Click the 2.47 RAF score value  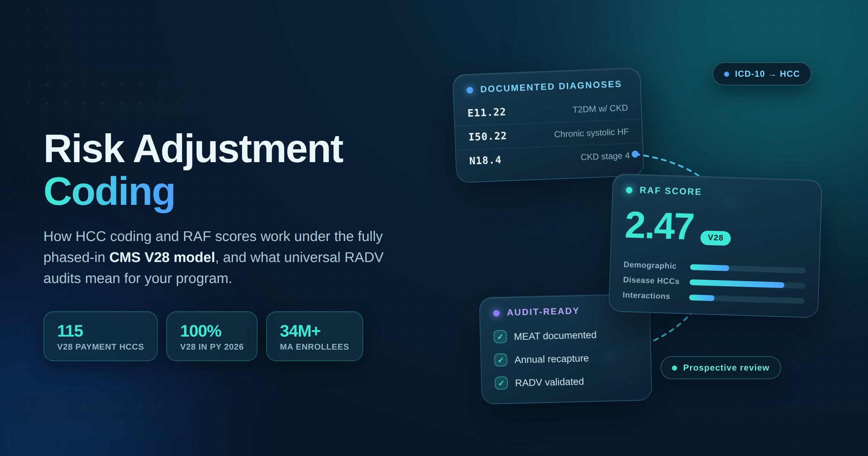pos(659,226)
